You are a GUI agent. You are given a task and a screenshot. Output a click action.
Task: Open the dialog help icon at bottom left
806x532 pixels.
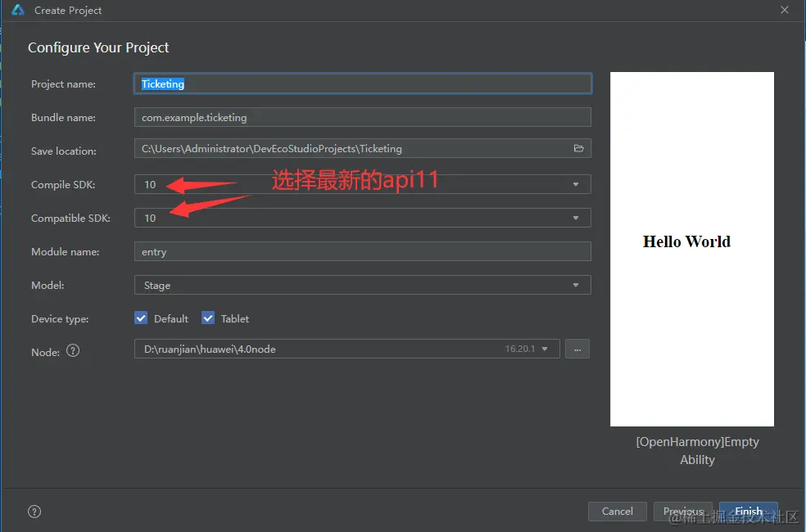coord(34,512)
